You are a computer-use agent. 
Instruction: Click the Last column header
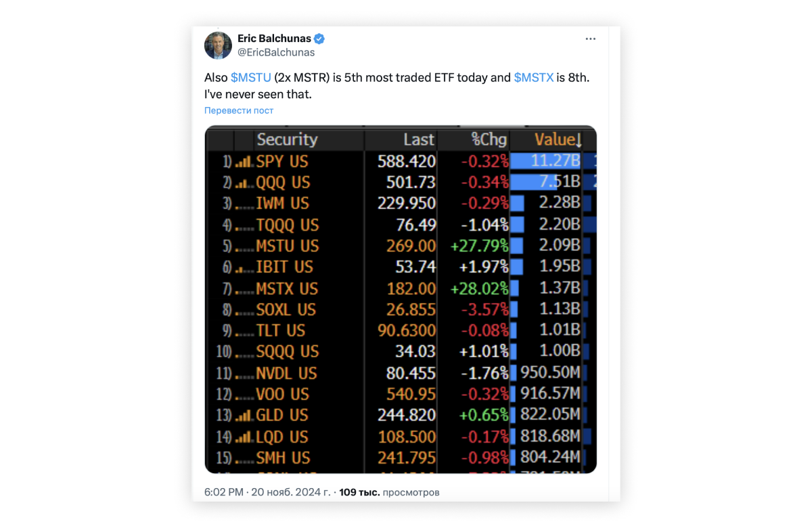pyautogui.click(x=418, y=139)
